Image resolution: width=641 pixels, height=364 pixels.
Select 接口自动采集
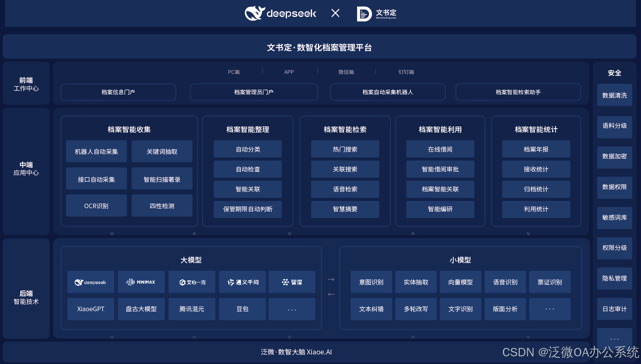tap(97, 179)
